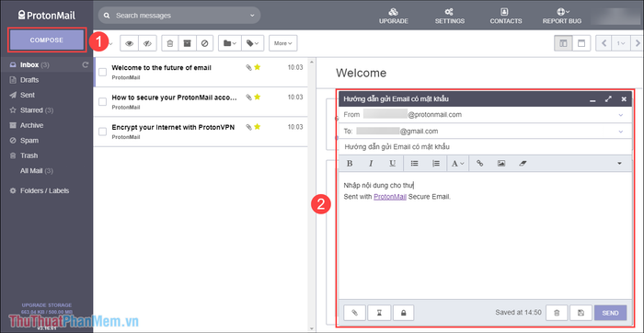
Task: Expand the From address dropdown in composer
Action: pyautogui.click(x=621, y=115)
